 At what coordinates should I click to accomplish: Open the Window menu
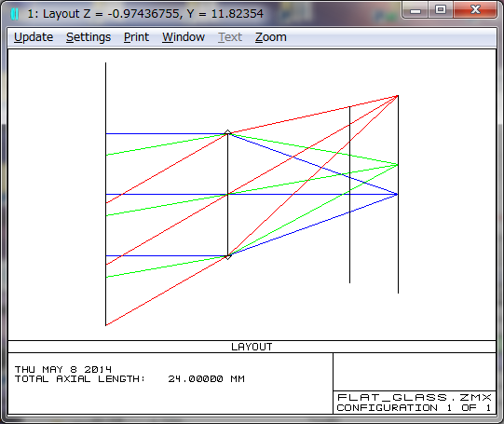click(x=184, y=37)
